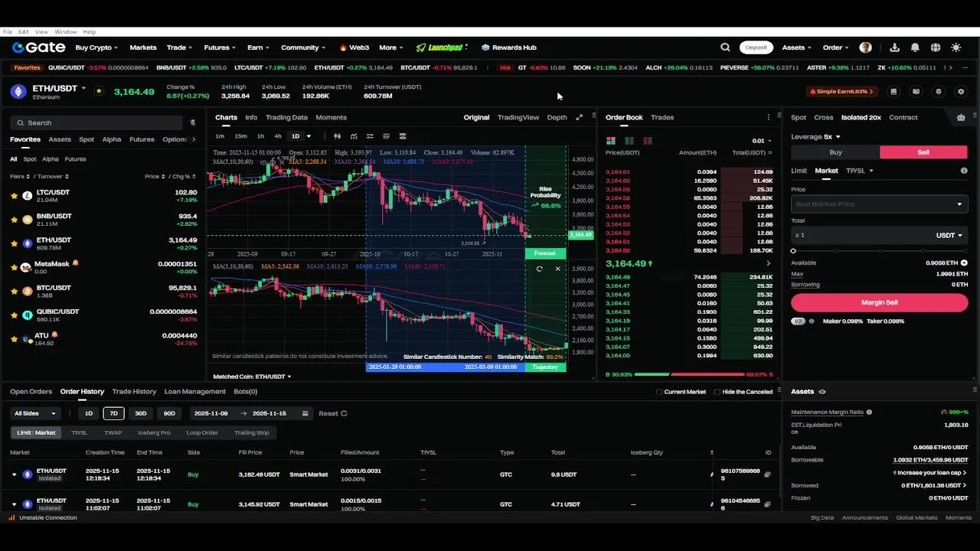Open the search magnifier in top navigation
Image resolution: width=980 pixels, height=551 pixels.
pos(725,47)
